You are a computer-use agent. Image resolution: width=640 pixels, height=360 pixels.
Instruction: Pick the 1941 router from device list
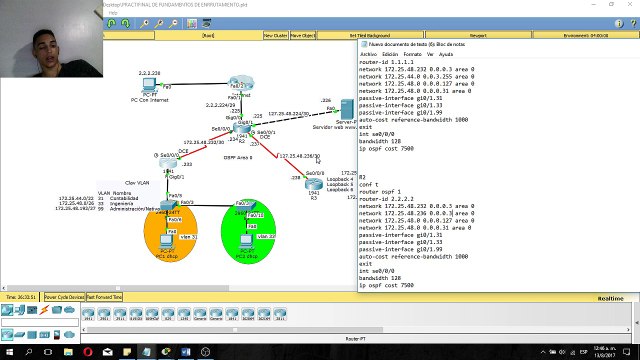coord(88,314)
